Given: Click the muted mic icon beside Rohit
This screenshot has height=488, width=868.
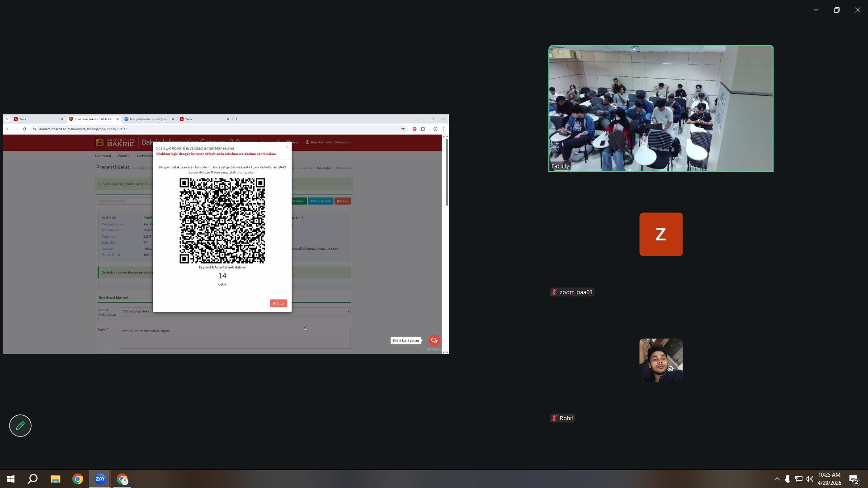Looking at the screenshot, I should [x=554, y=418].
